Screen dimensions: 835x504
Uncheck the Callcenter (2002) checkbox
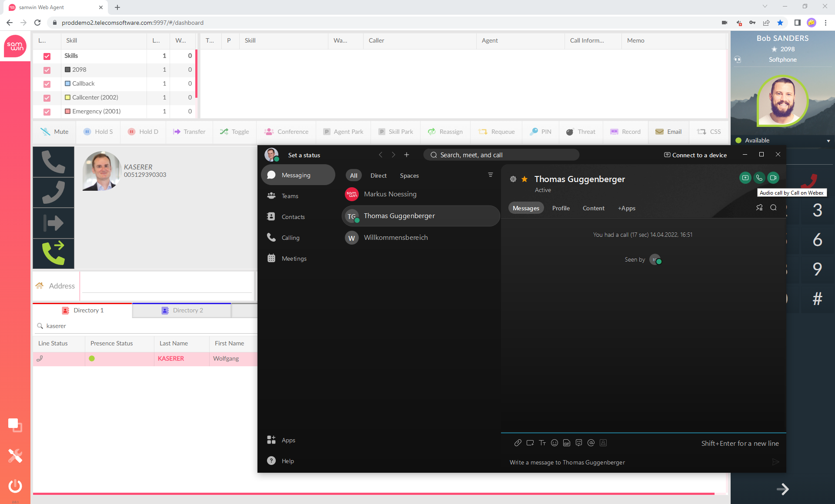click(x=47, y=98)
